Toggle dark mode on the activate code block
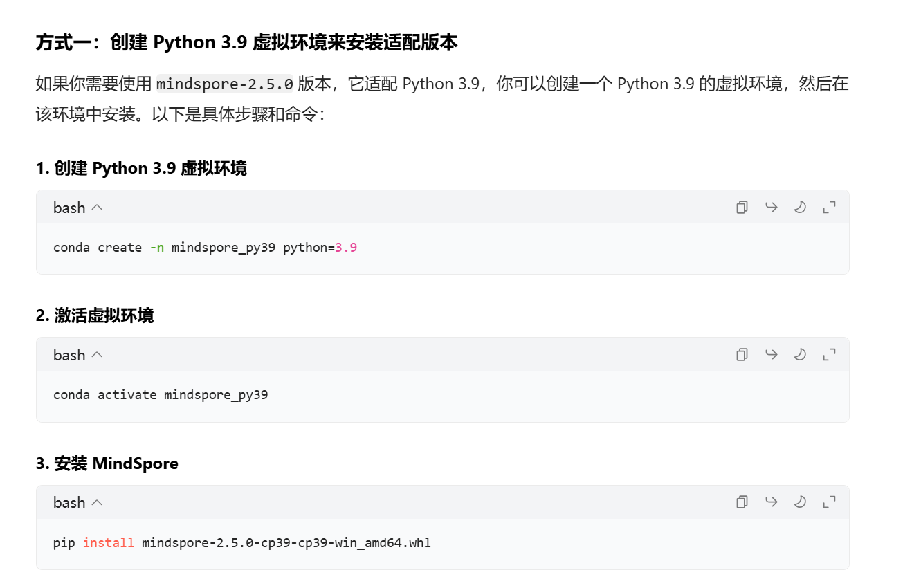903x588 pixels. [800, 354]
